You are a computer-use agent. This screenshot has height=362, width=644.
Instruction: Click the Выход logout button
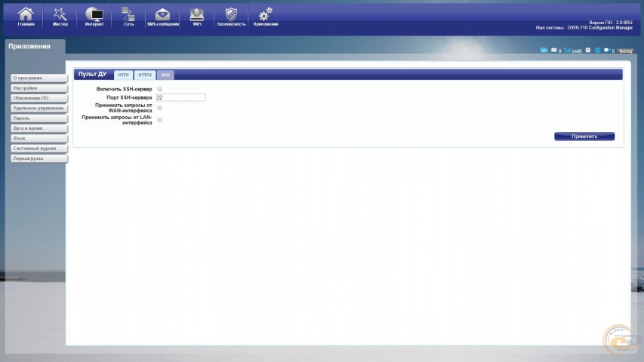point(626,51)
